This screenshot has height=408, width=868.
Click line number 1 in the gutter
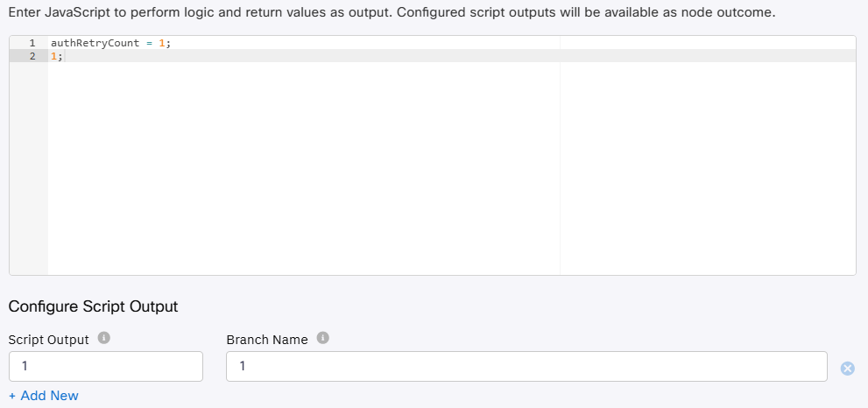[x=32, y=43]
